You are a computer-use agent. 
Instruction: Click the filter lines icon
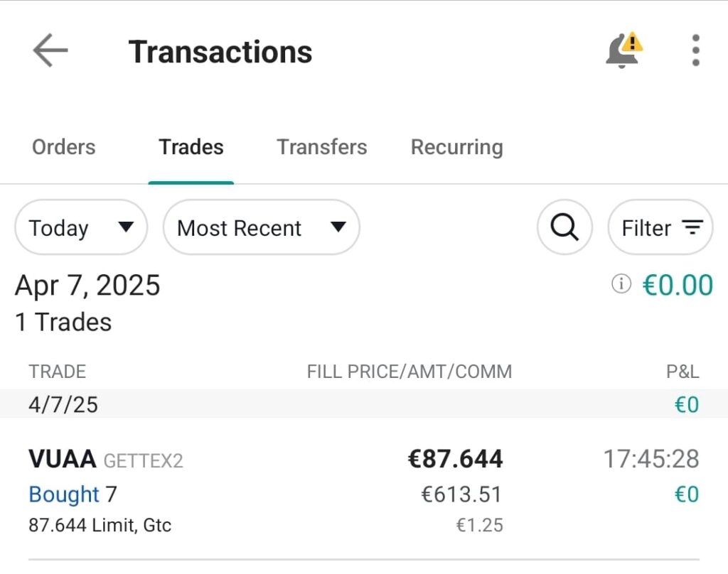pos(692,227)
